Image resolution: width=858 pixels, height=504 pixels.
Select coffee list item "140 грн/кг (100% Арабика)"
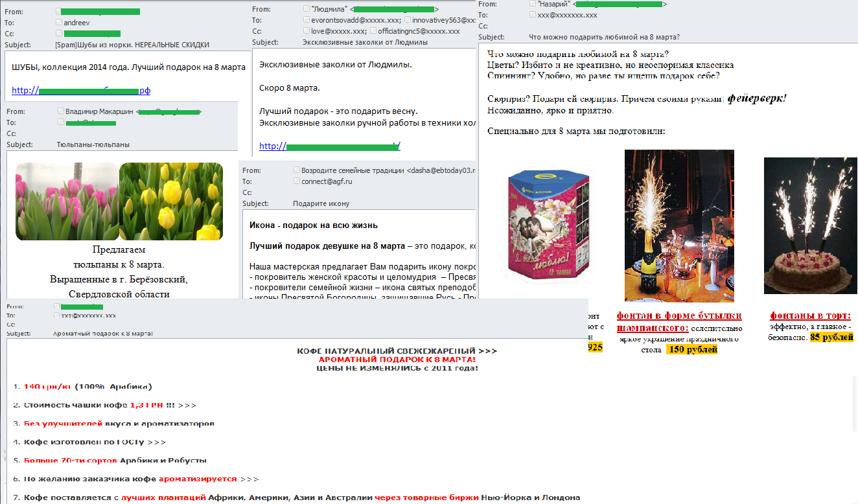click(x=87, y=387)
